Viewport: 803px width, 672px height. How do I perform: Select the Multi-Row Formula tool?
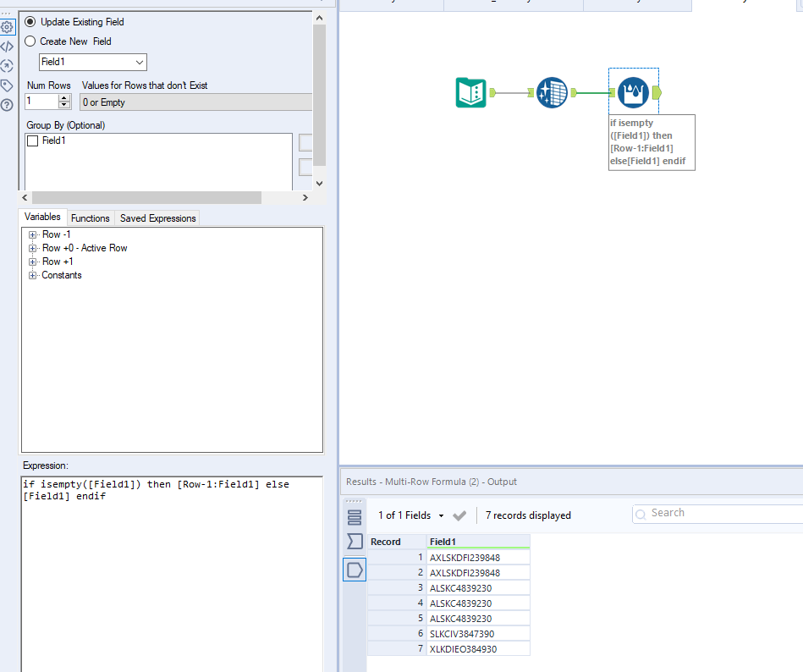click(633, 92)
